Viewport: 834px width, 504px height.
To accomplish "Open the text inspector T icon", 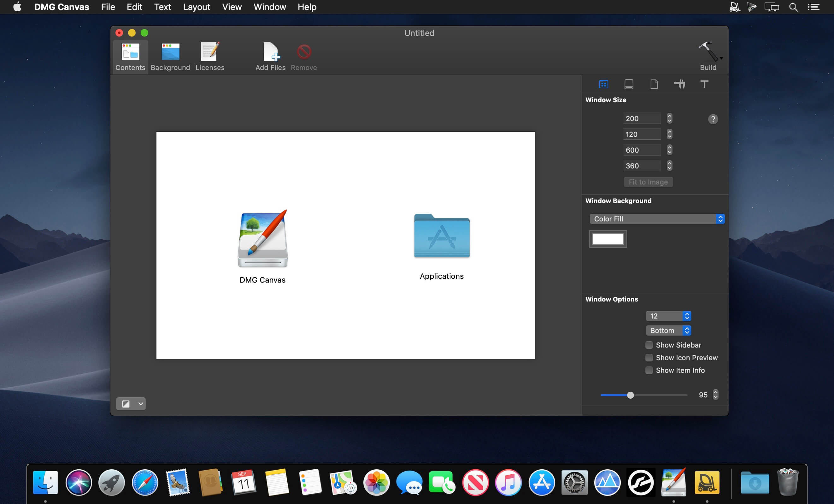I will point(704,84).
